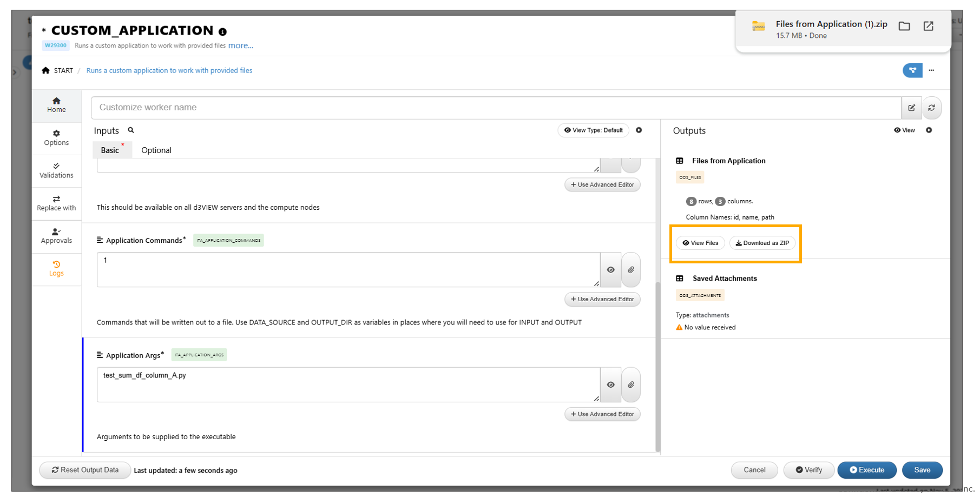The image size is (980, 497).
Task: Toggle the Outputs View eye button
Action: click(x=904, y=130)
